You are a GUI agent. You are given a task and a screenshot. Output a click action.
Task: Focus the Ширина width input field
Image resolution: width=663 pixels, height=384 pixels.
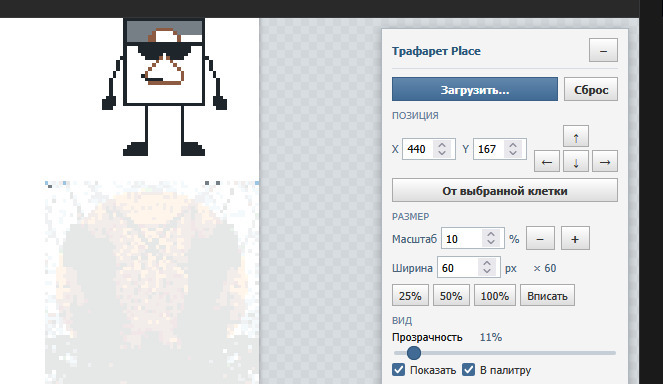[x=468, y=267]
